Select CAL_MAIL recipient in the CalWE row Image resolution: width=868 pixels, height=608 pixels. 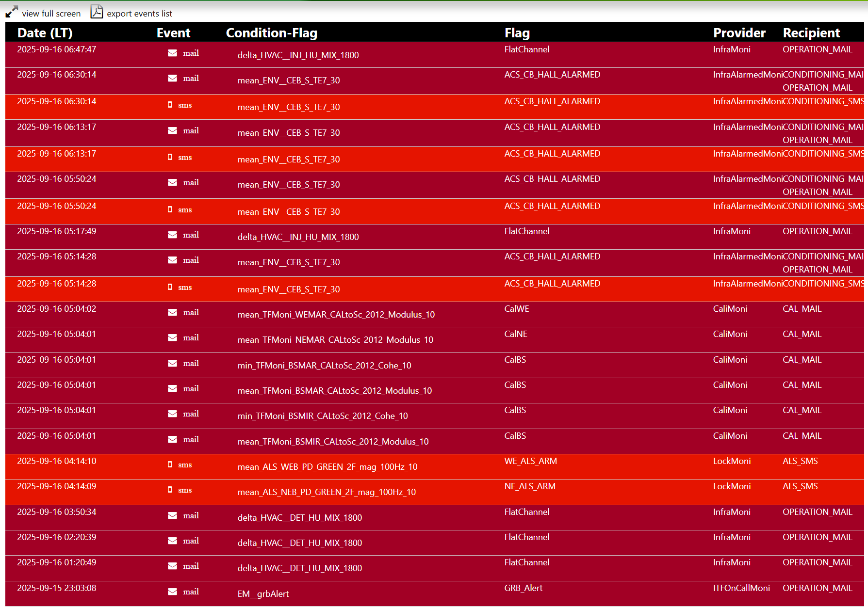click(802, 309)
